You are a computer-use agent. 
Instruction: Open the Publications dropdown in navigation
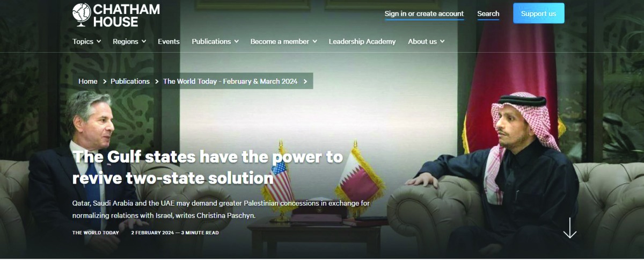pos(215,41)
